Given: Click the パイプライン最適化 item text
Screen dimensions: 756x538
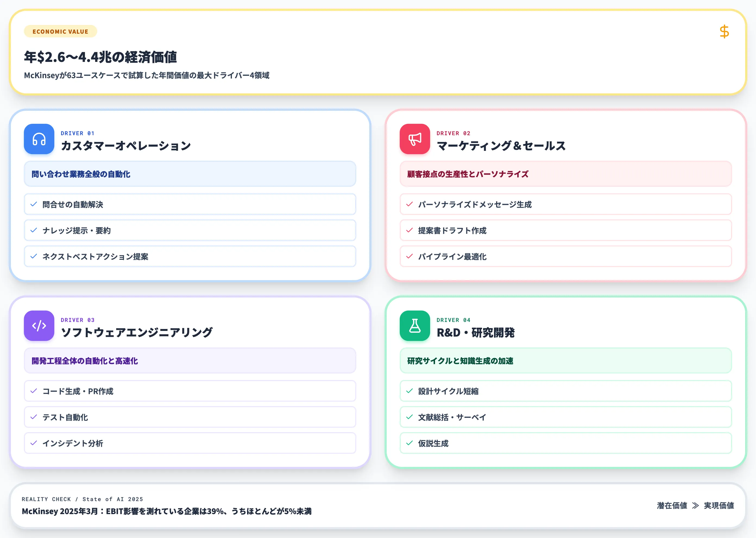Looking at the screenshot, I should pos(452,257).
